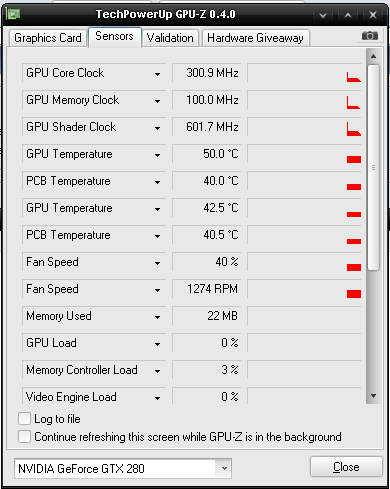390x489 pixels.
Task: Open the GPU Memory Clock sensor dropdown
Action: (x=157, y=101)
